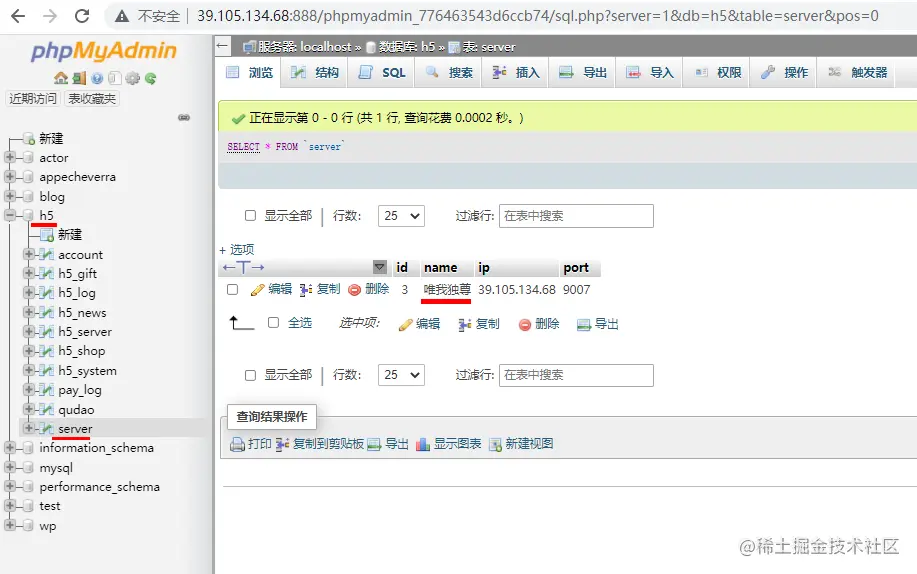Open the 插入 insert tab

click(515, 73)
